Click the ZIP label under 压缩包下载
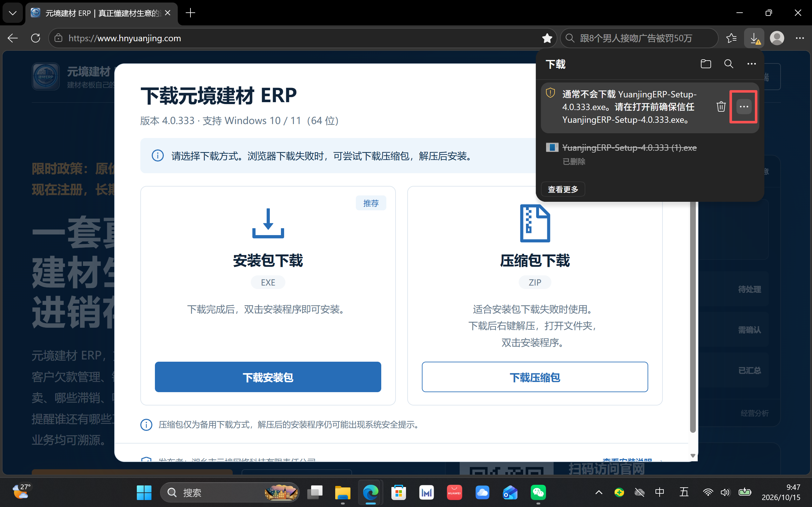 point(535,282)
